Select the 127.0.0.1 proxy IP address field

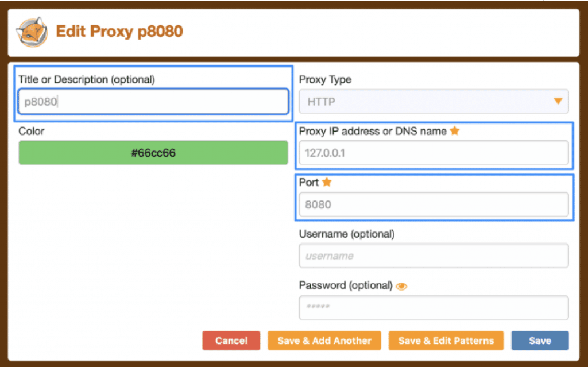click(434, 153)
